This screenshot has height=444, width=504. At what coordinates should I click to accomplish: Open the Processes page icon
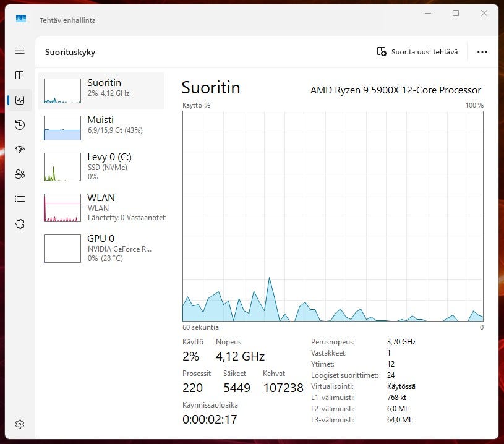tap(20, 75)
